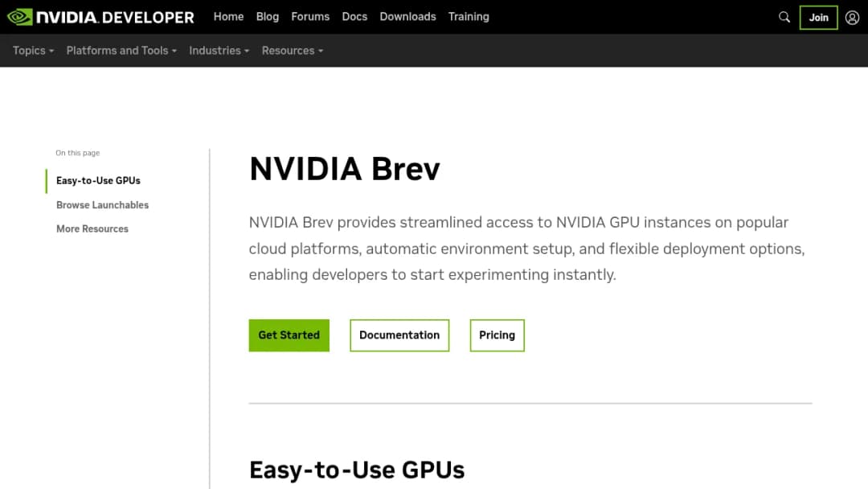
Task: Click the 'On this page' label
Action: point(77,153)
